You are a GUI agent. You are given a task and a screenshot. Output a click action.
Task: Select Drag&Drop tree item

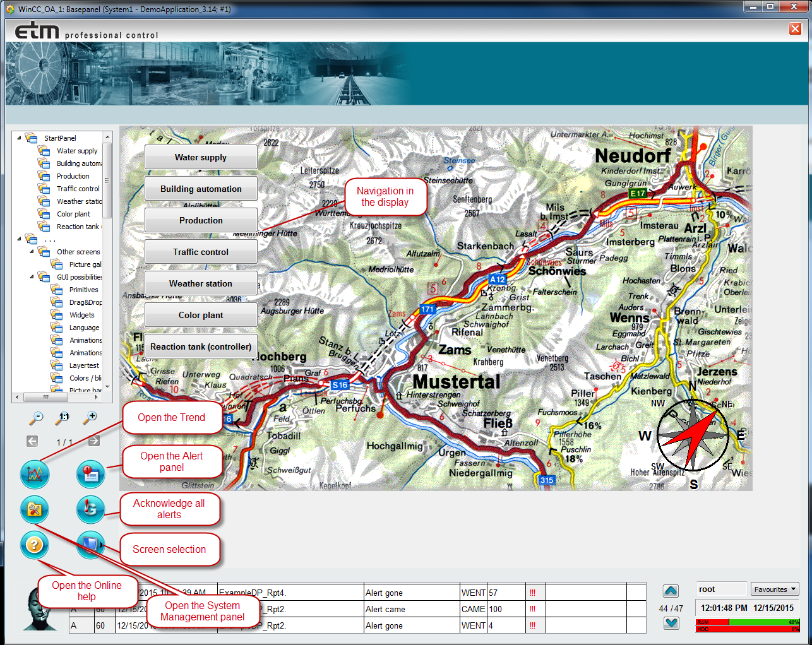tap(85, 302)
